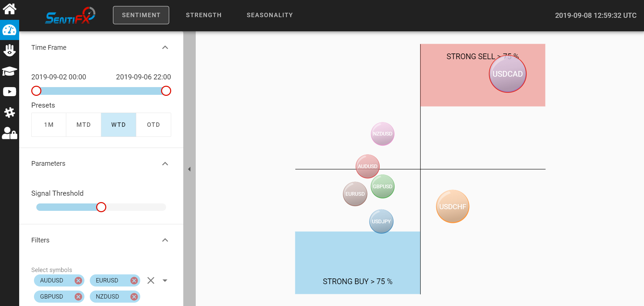Open the symbols dropdown arrow
The width and height of the screenshot is (644, 306).
pos(165,280)
